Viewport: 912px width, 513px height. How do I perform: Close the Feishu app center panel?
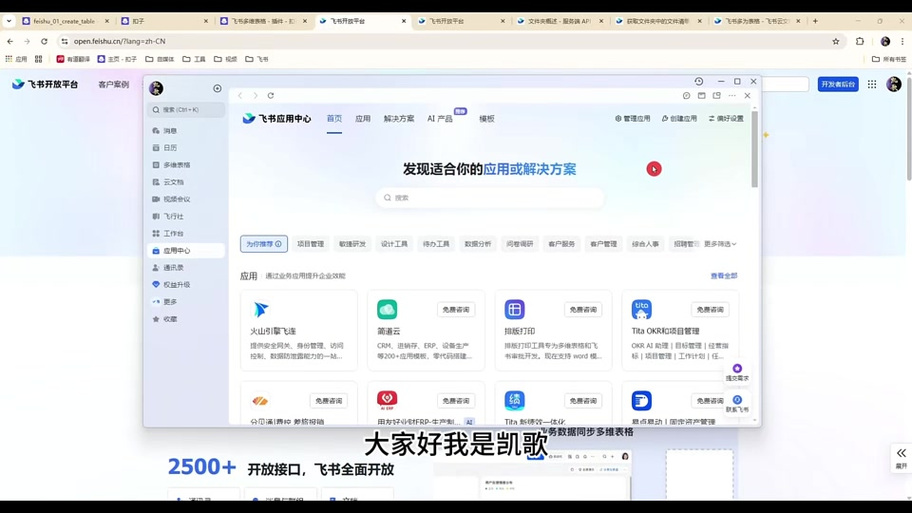tap(747, 95)
